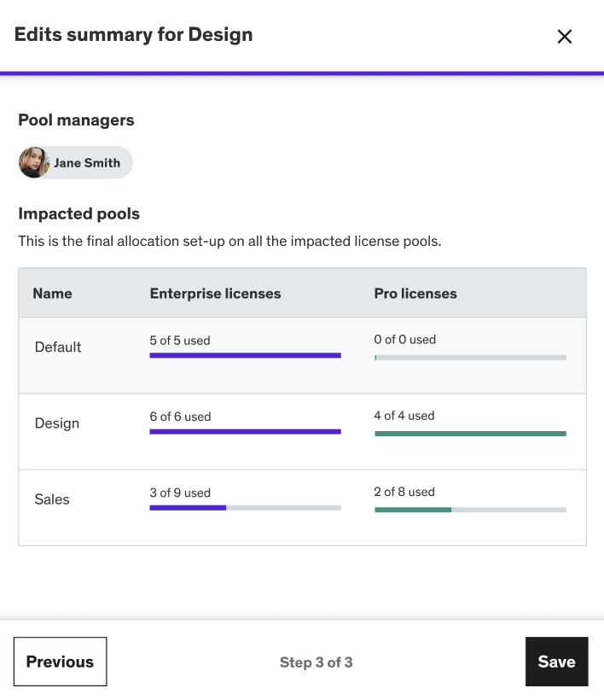The width and height of the screenshot is (604, 700).
Task: Click the Pool managers heading
Action: pos(76,120)
